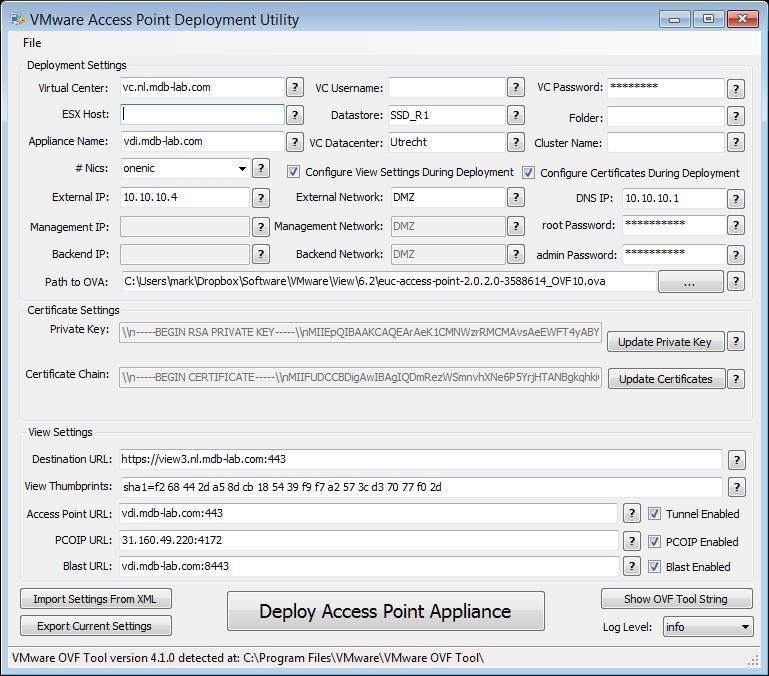
Task: Open help for Update Private Key
Action: 736,341
